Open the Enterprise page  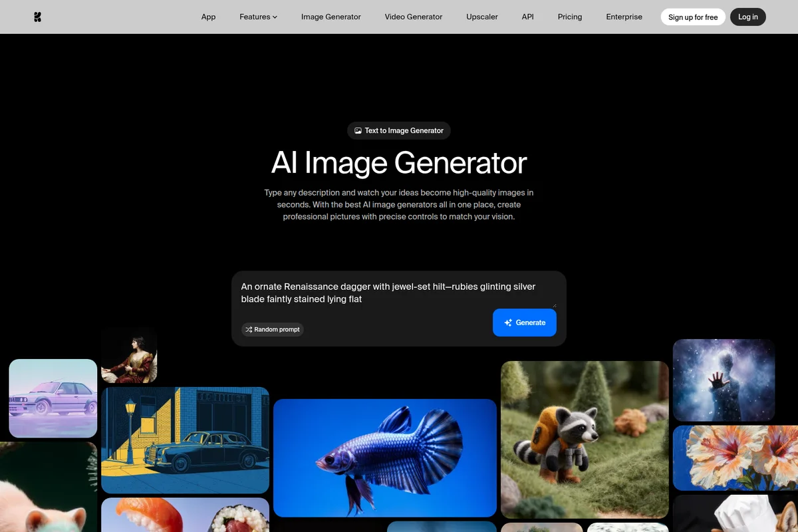(x=624, y=17)
